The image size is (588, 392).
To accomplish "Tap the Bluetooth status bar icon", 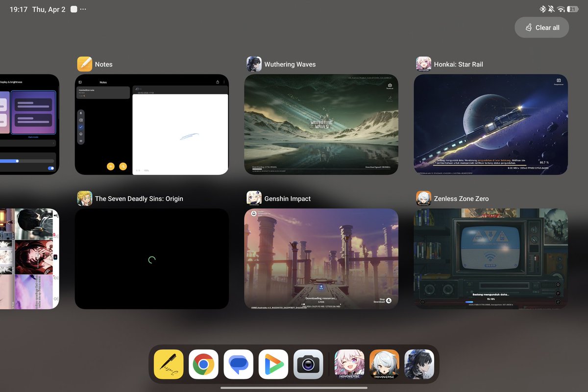I will (542, 9).
